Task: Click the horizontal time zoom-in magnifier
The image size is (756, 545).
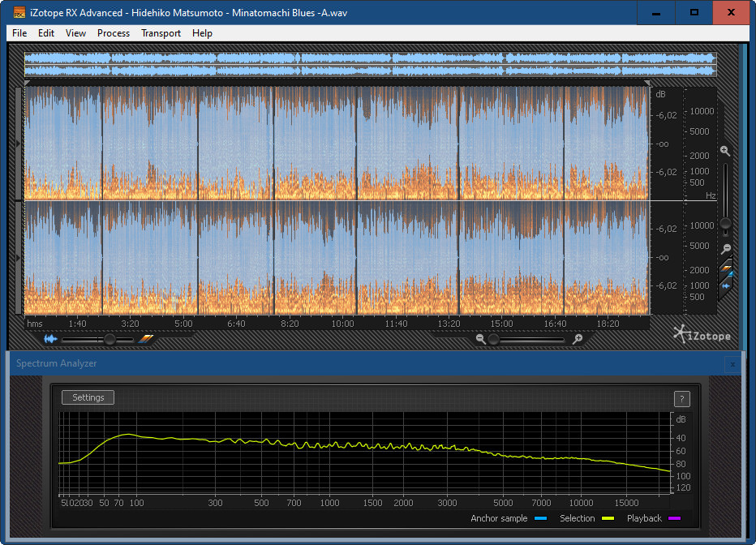Action: [578, 339]
